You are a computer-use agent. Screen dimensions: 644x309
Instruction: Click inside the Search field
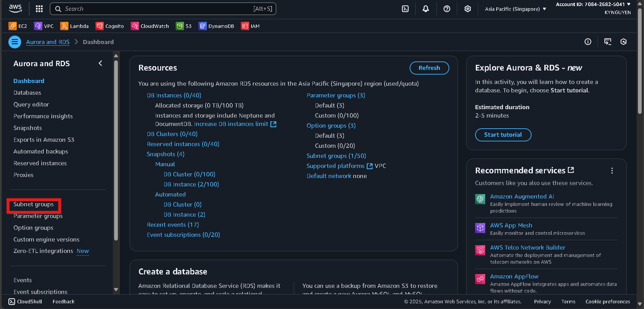pos(163,9)
